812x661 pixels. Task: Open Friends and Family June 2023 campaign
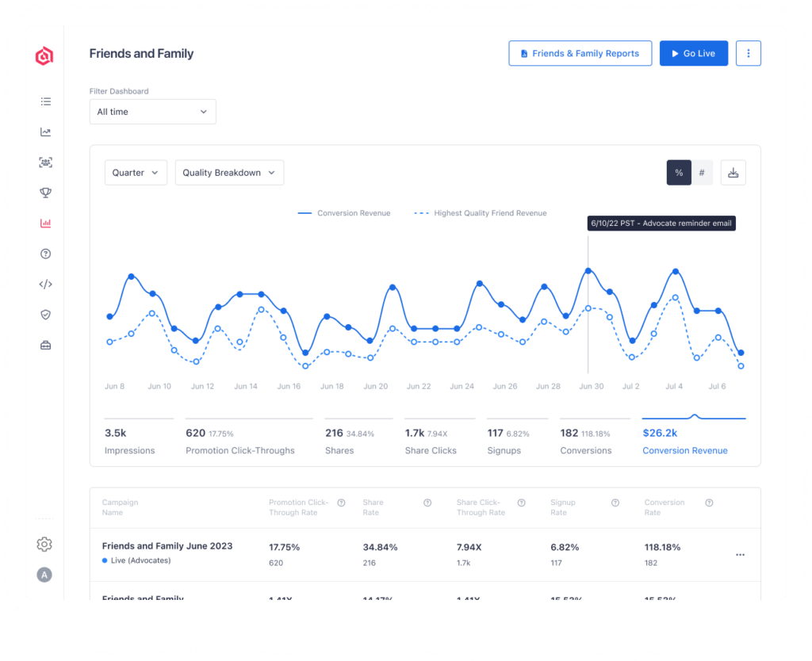click(x=167, y=546)
